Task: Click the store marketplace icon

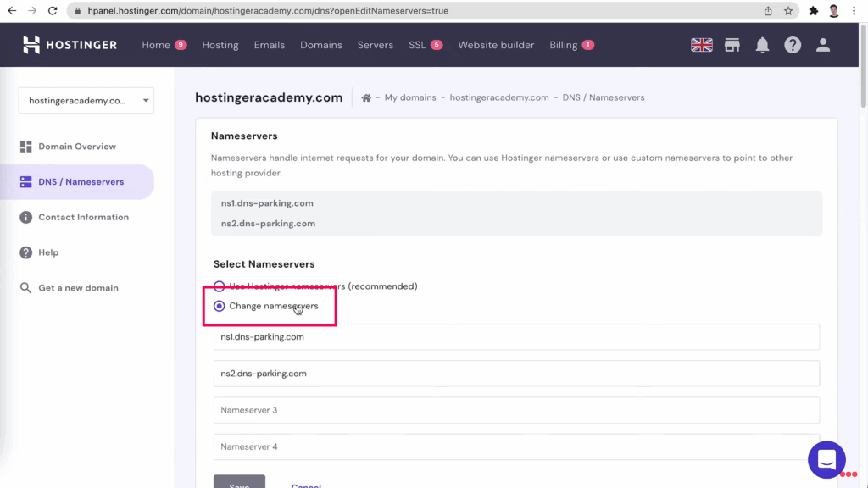Action: (x=732, y=45)
